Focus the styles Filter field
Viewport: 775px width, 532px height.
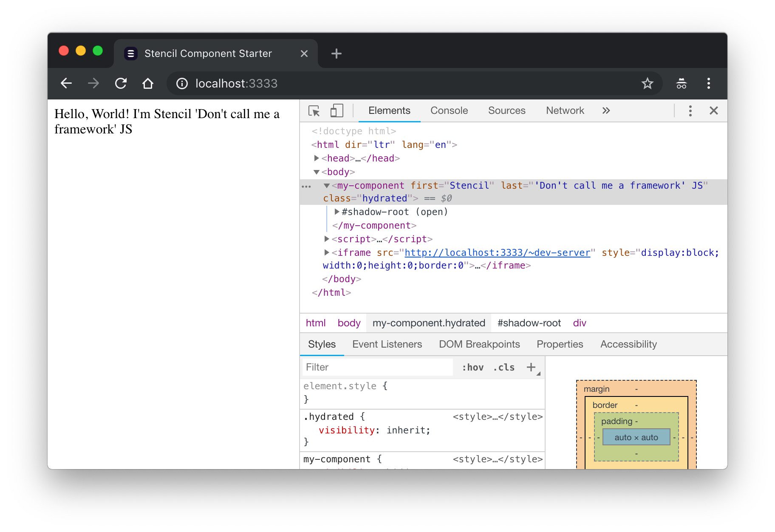[377, 367]
